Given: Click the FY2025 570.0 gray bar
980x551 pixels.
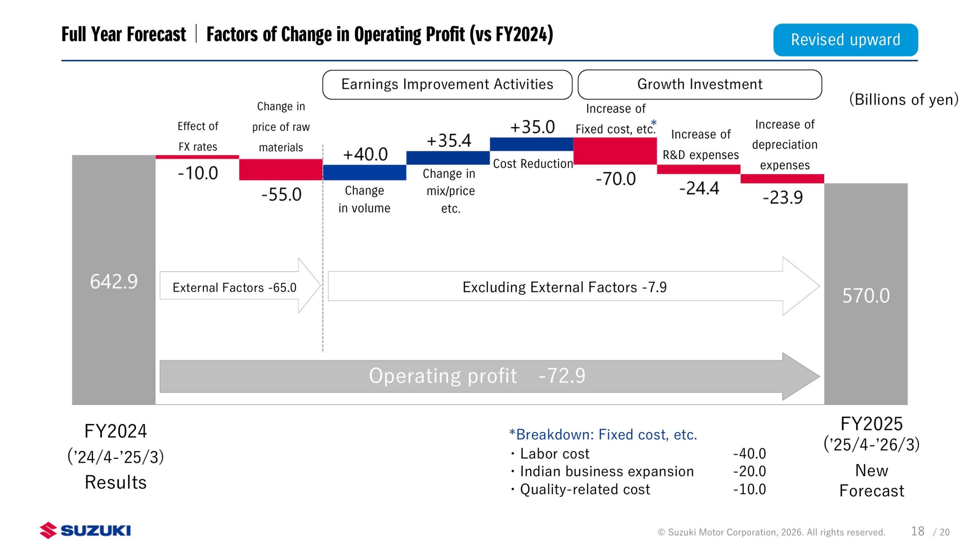Looking at the screenshot, I should coord(866,294).
